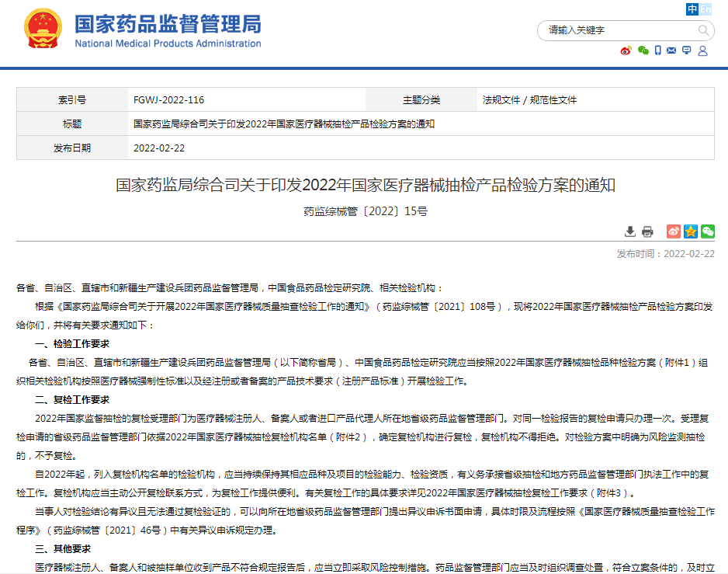
Task: Print the page using printer icon
Action: click(648, 231)
